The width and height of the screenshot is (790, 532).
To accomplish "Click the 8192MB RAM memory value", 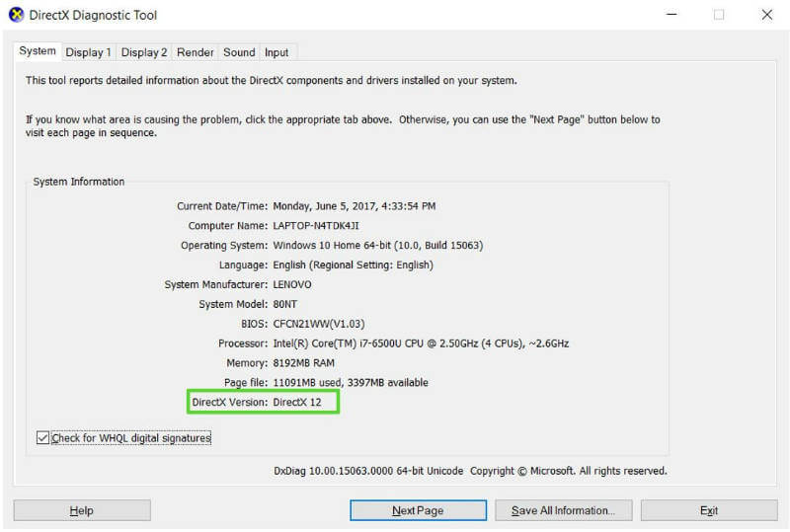I will [x=304, y=363].
